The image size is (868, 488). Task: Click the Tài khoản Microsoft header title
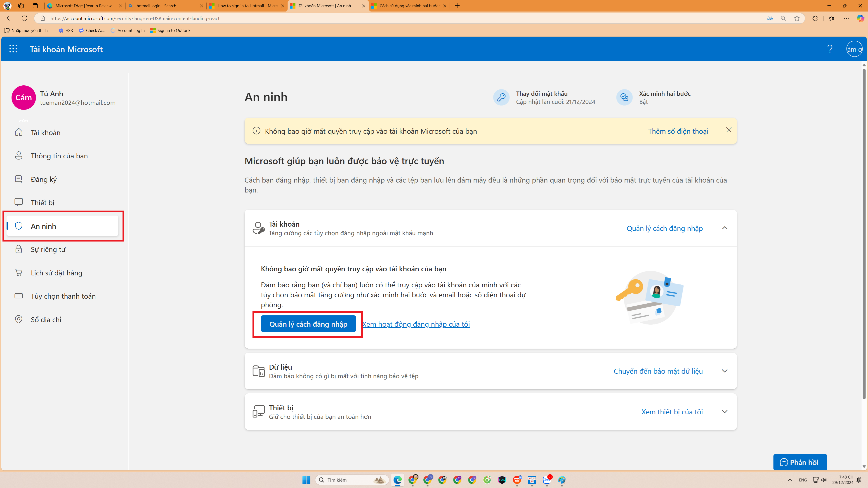coord(66,49)
